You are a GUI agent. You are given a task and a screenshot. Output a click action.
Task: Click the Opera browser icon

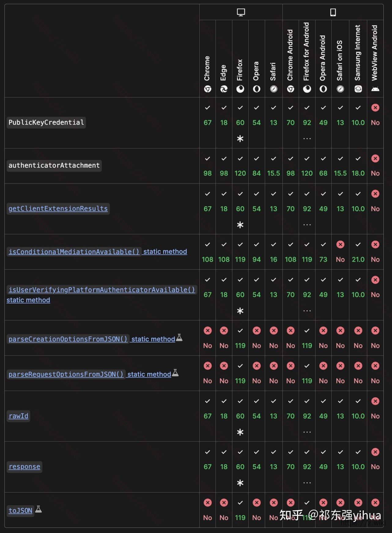coord(257,89)
